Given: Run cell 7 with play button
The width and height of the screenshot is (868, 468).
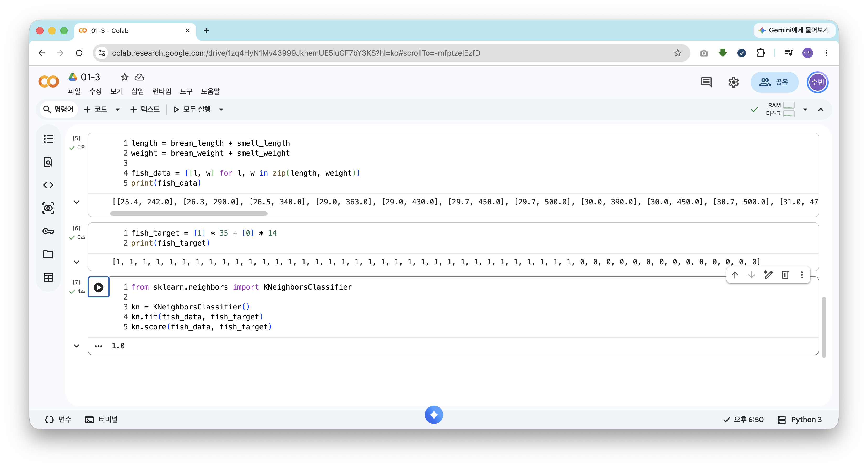Looking at the screenshot, I should tap(98, 287).
